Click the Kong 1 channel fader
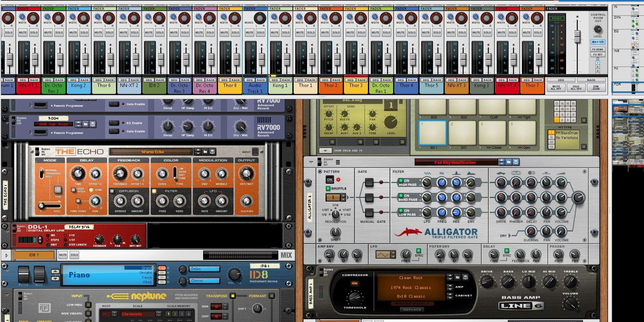Image resolution: width=644 pixels, height=322 pixels. pyautogui.click(x=287, y=59)
